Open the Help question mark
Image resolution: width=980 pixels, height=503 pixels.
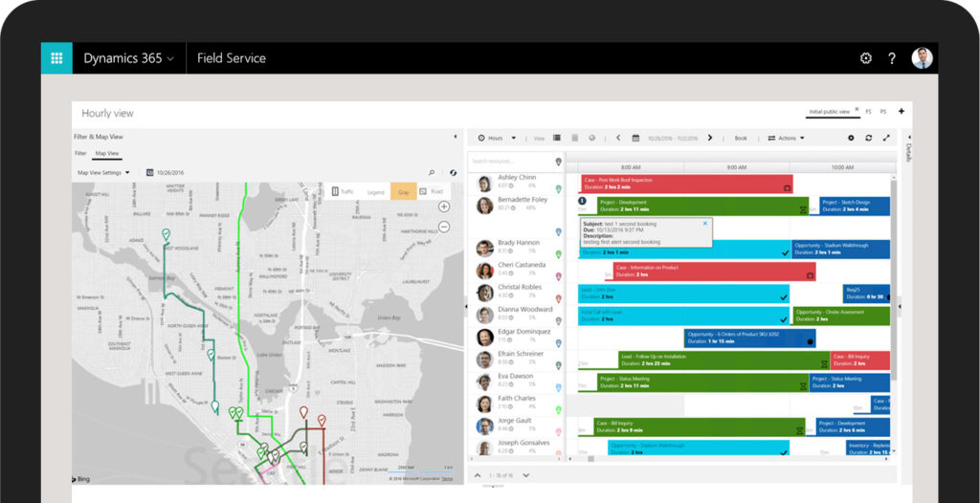892,58
